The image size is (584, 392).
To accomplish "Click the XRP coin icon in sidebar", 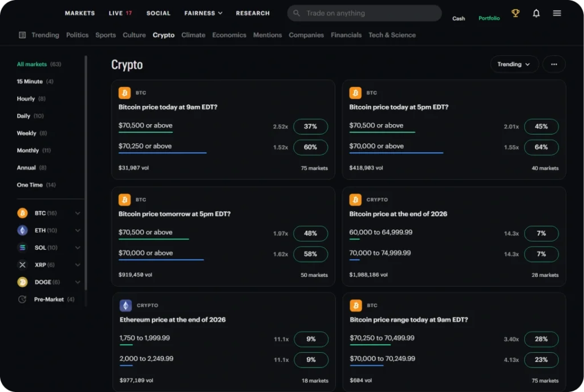I will click(22, 265).
